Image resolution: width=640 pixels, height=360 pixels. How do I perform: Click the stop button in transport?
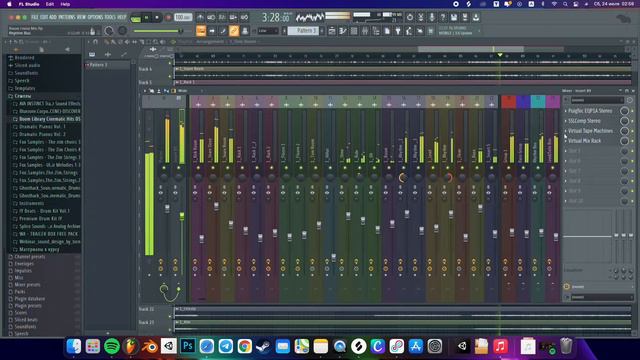[x=157, y=18]
